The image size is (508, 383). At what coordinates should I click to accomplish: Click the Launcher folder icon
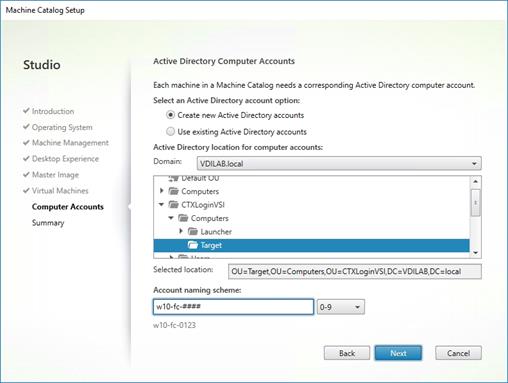pyautogui.click(x=193, y=231)
